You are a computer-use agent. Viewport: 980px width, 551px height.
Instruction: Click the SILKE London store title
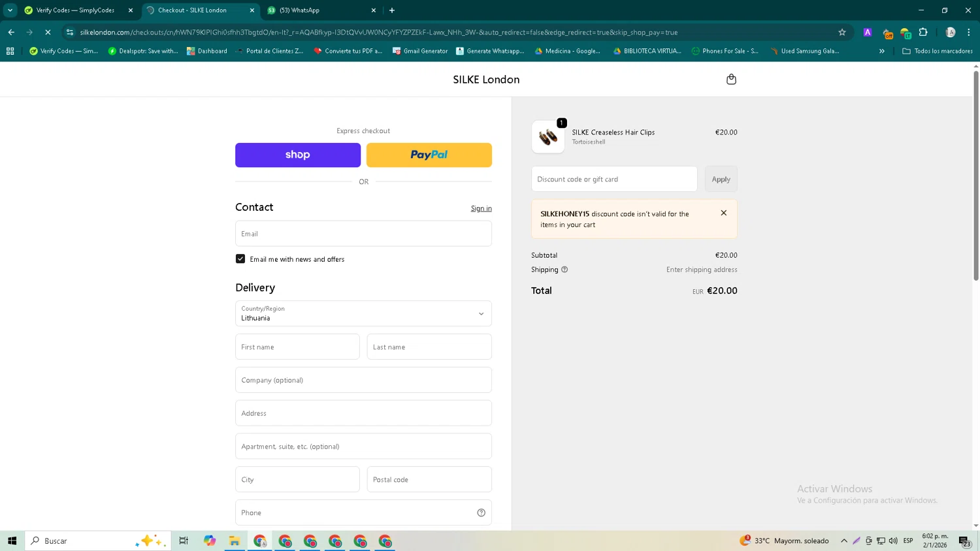(486, 80)
